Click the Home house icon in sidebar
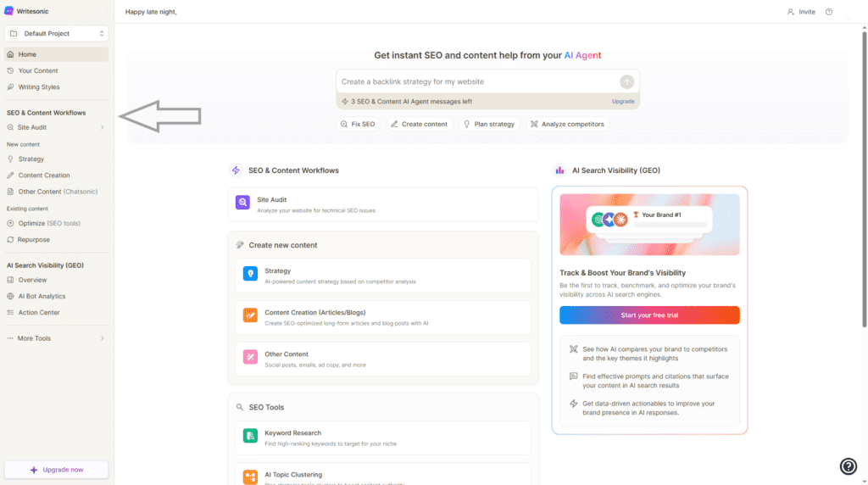The width and height of the screenshot is (868, 485). pos(10,54)
